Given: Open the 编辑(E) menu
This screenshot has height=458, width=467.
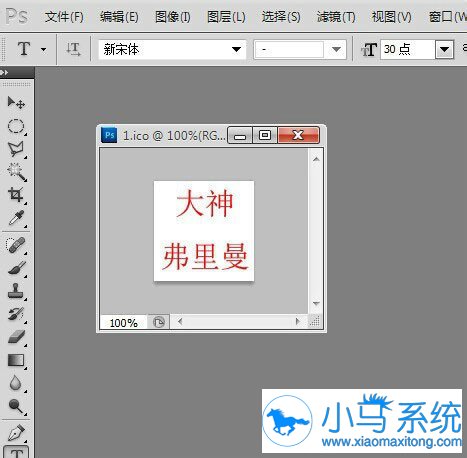Looking at the screenshot, I should tap(119, 17).
